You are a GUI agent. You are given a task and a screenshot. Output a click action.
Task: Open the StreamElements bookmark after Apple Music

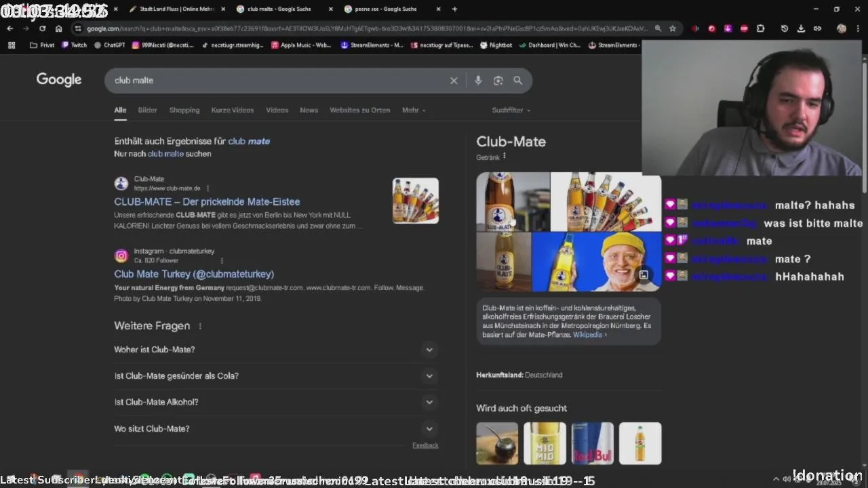click(372, 45)
